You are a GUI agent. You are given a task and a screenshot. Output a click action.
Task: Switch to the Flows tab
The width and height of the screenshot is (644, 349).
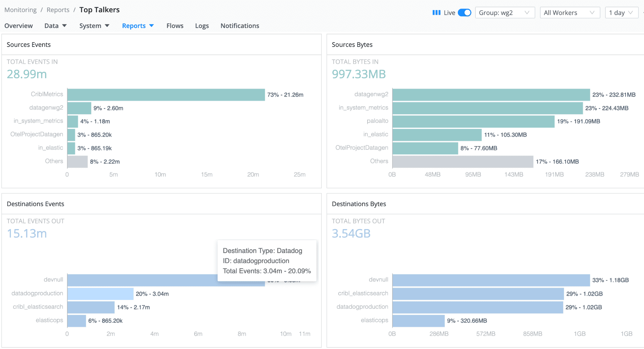175,26
